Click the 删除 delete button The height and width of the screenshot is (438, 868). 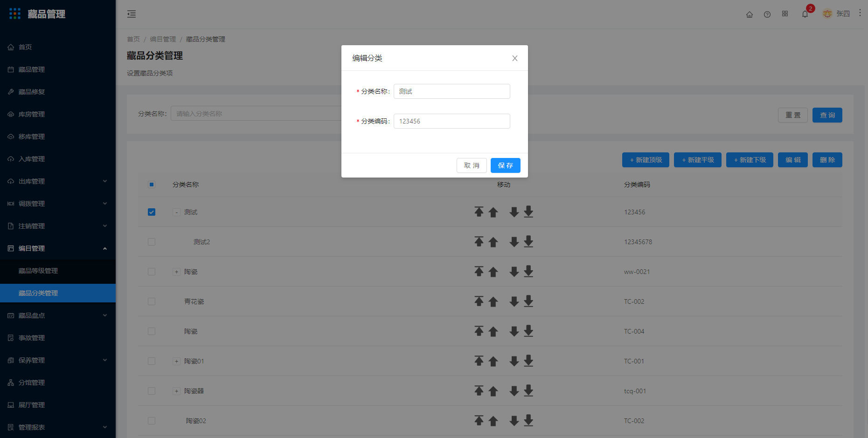click(x=827, y=160)
